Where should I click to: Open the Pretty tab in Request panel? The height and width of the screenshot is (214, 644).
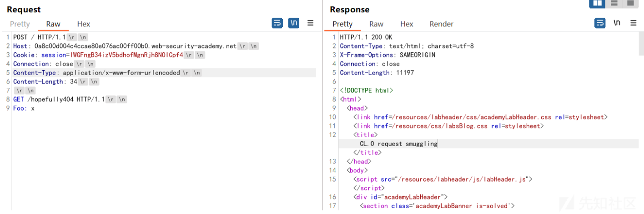(20, 24)
